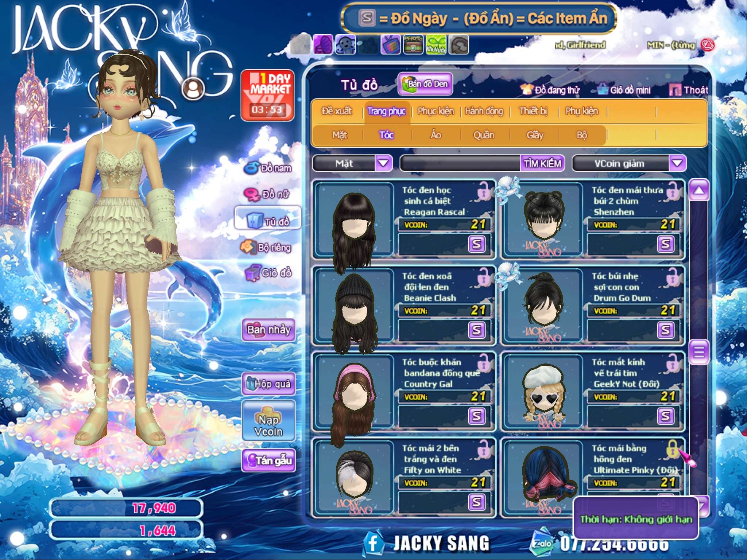This screenshot has height=560, width=747.
Task: Open Đồ đang thử link
Action: (x=550, y=90)
